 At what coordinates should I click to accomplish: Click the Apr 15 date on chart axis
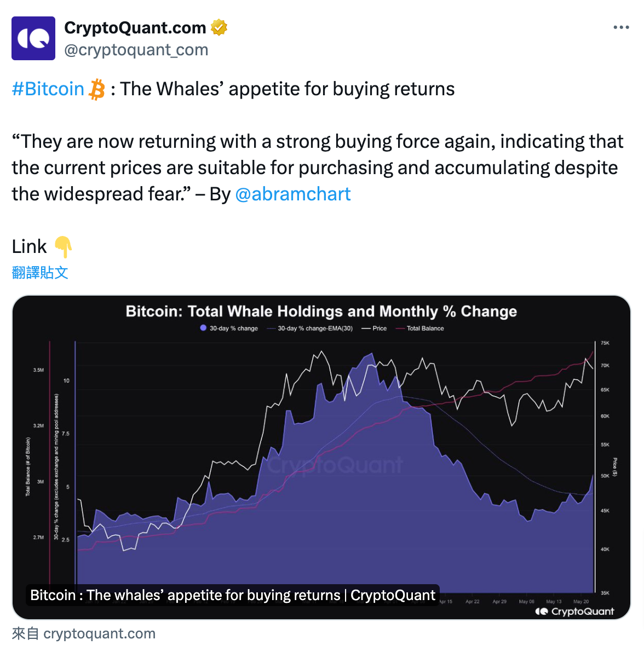tap(445, 601)
